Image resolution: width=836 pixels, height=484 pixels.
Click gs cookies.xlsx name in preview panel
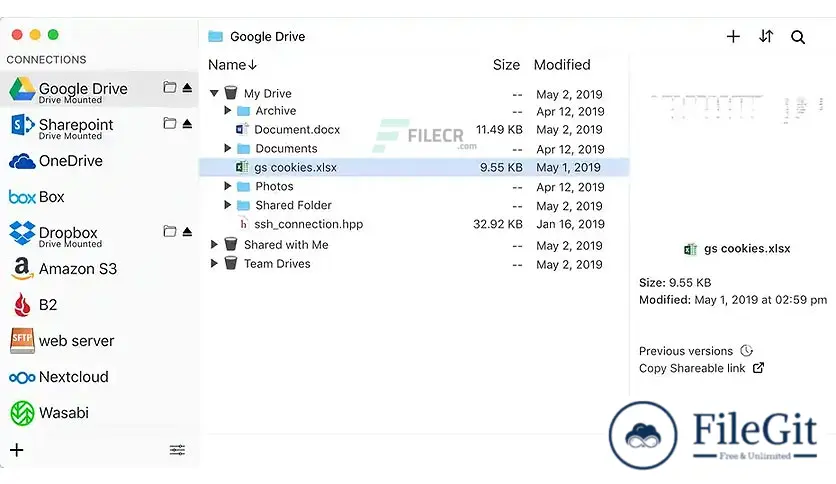[747, 248]
